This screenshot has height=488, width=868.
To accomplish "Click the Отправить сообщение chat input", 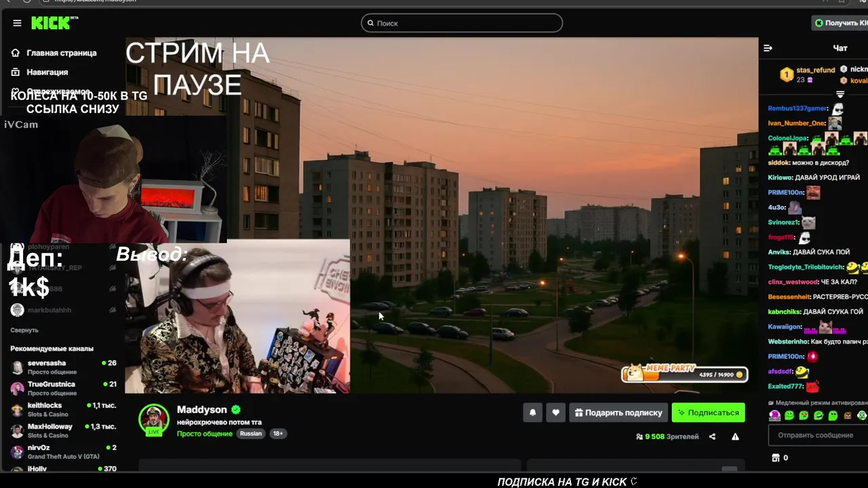I will (818, 435).
